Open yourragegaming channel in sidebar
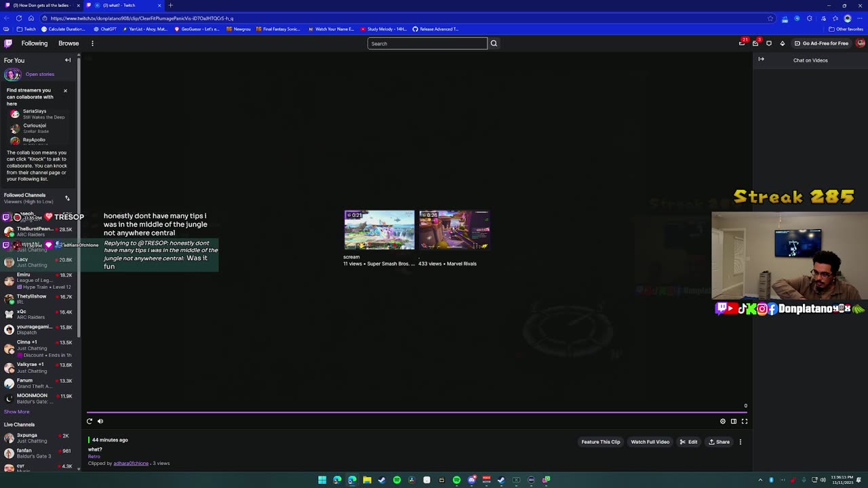 (38, 329)
